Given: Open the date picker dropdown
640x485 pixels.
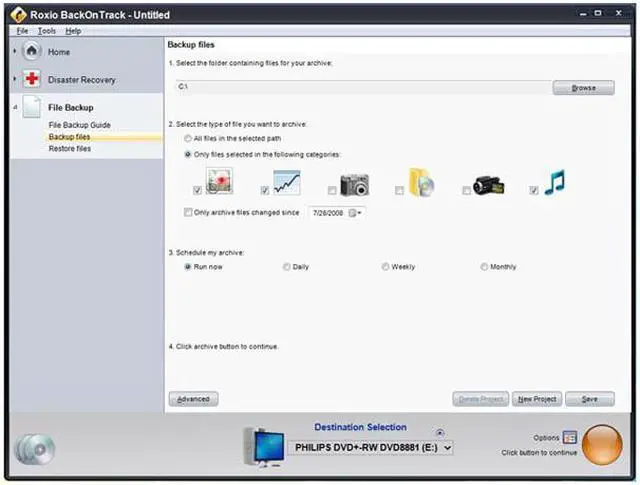Looking at the screenshot, I should point(359,212).
